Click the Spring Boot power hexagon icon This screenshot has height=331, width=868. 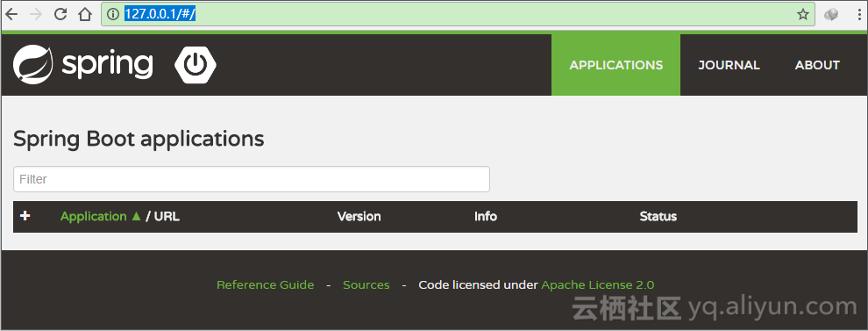click(196, 65)
